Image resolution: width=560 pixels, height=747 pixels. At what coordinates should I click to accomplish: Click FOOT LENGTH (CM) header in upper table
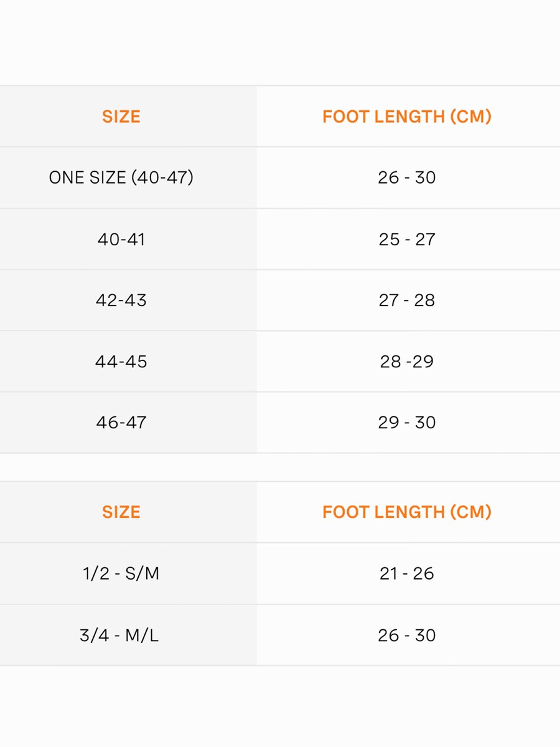407,116
